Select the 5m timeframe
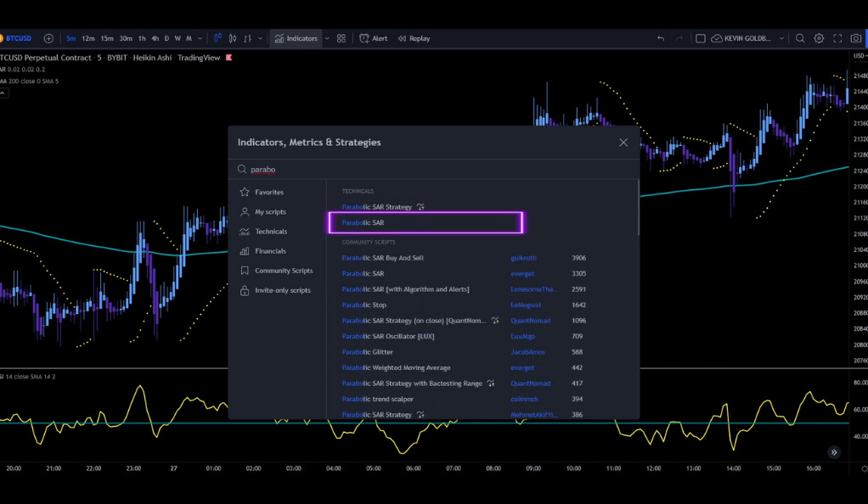Viewport: 868px width, 504px height. 70,38
